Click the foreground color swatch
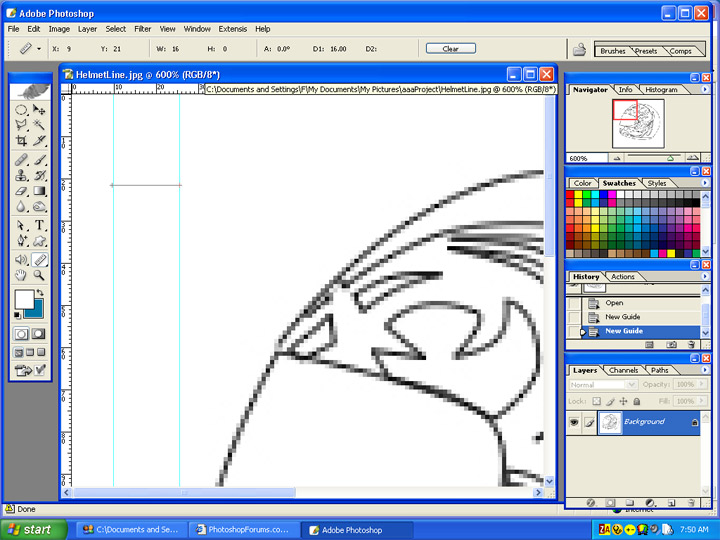 click(22, 300)
